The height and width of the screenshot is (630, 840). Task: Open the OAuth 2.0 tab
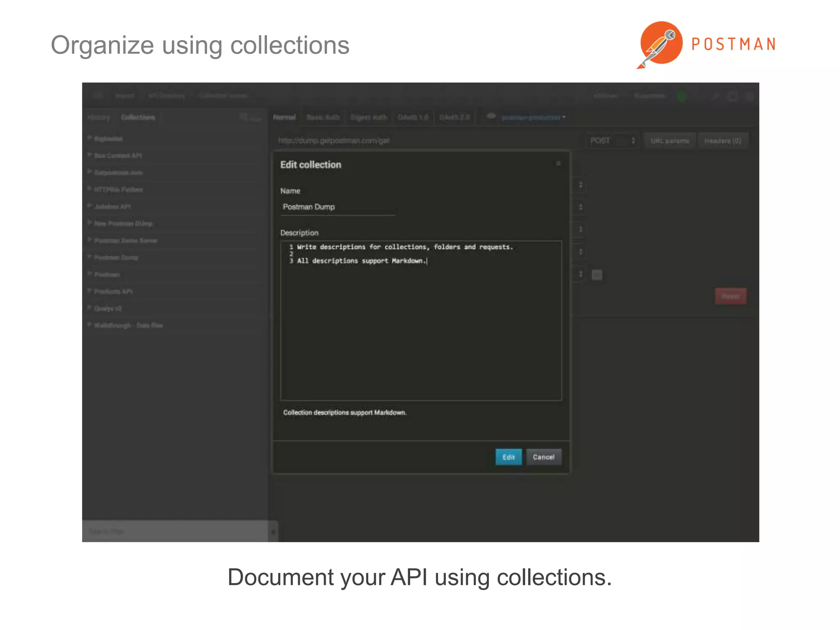click(x=454, y=117)
